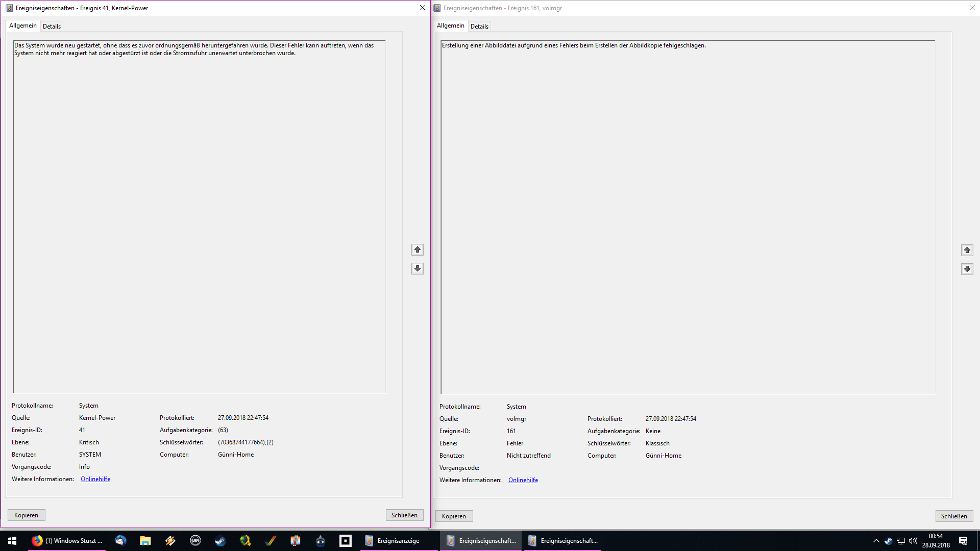Open Steam from the taskbar
Viewport: 980px width, 551px height.
click(x=220, y=541)
